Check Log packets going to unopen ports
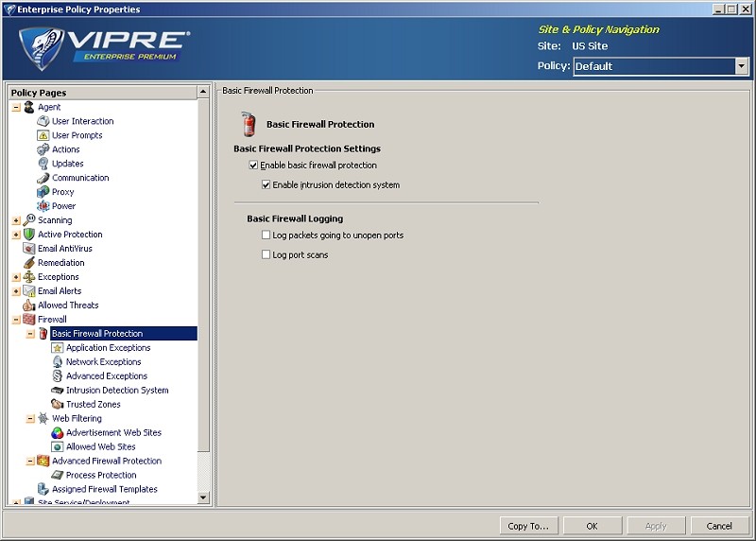Screen dimensions: 756x541 tap(266, 235)
